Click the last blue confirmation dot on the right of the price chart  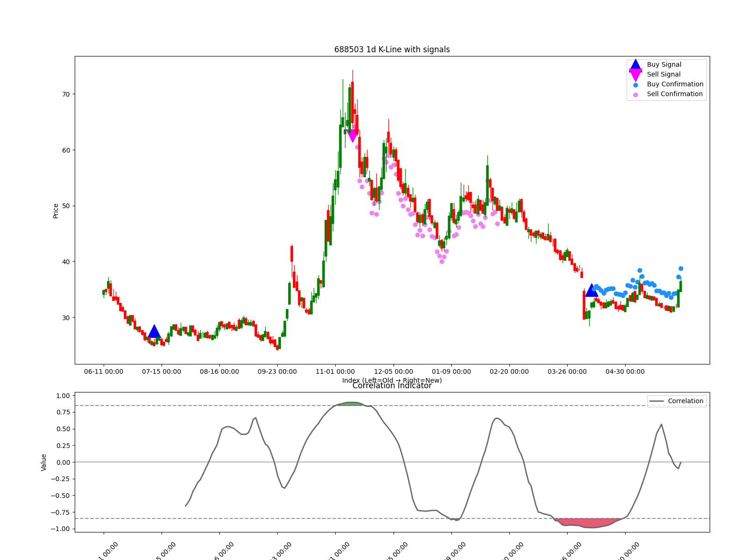tap(681, 269)
